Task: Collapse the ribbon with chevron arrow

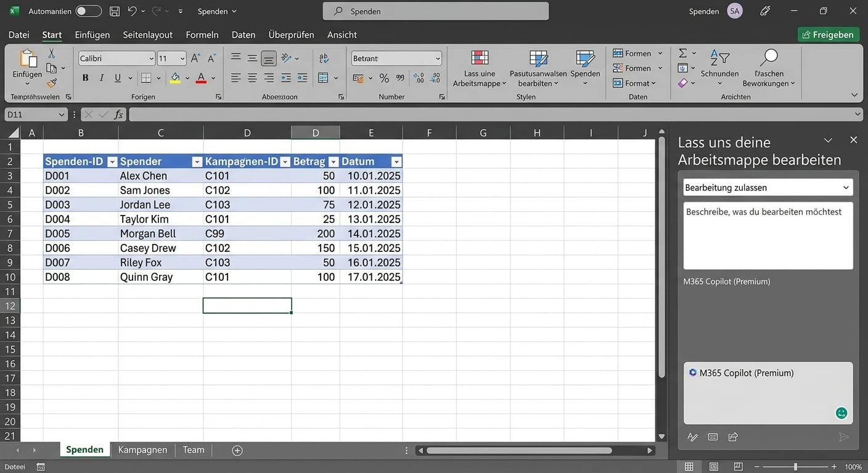Action: 854,95
